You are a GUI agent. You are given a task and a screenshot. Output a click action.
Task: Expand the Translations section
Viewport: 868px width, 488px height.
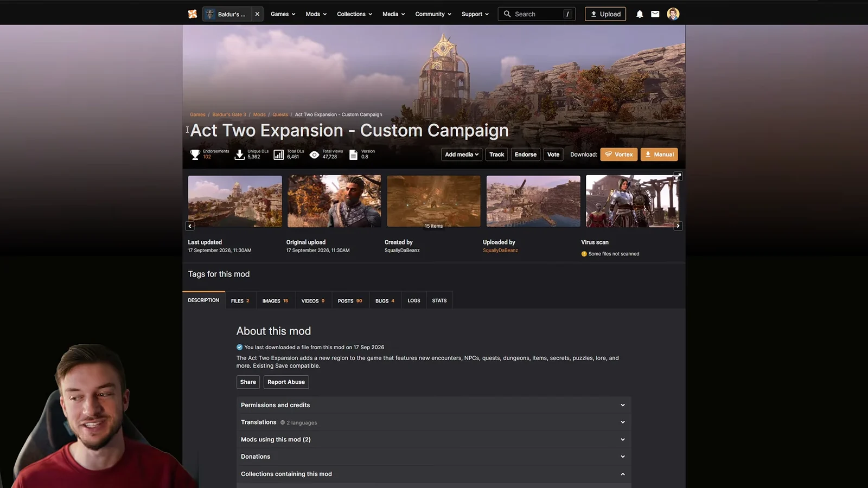433,422
